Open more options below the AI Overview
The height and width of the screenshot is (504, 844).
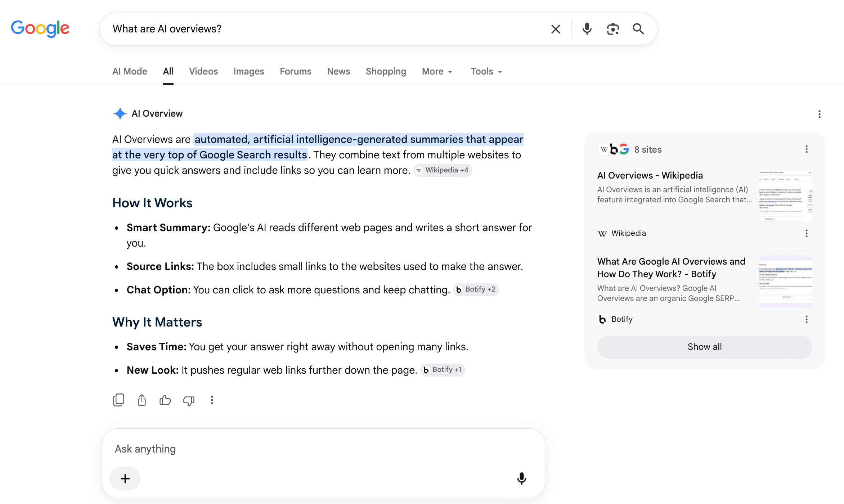(212, 400)
